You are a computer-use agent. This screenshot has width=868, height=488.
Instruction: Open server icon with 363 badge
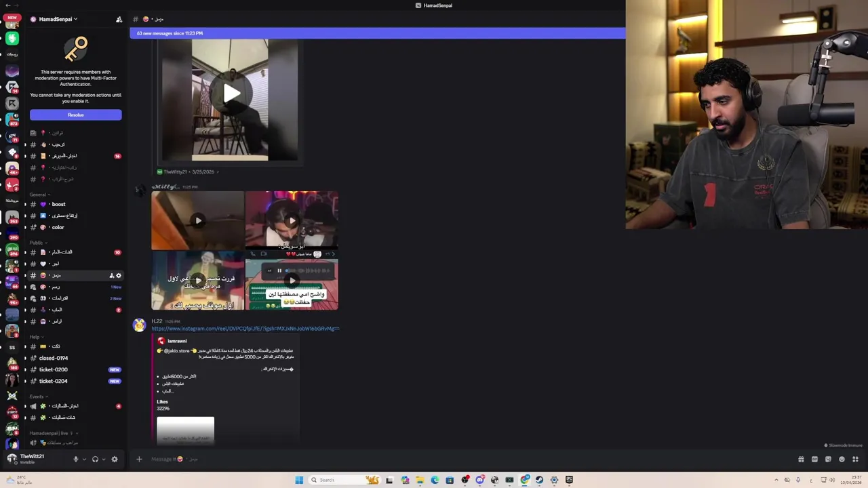(12, 217)
